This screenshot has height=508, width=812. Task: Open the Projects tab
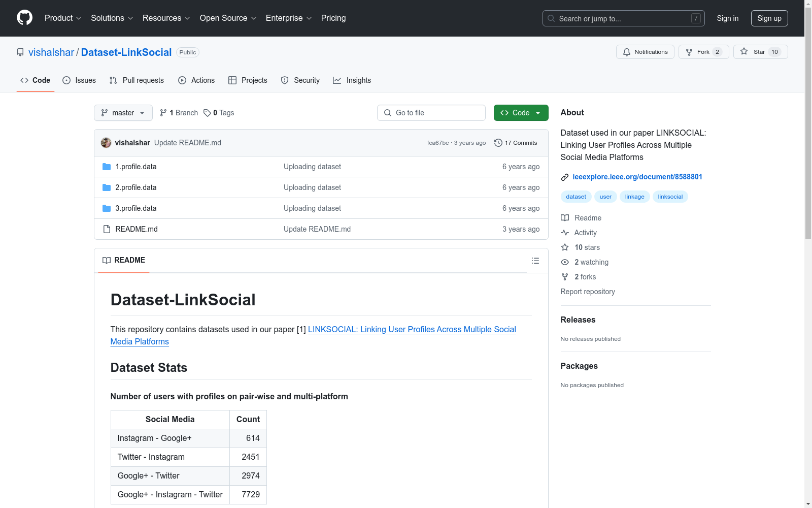[248, 80]
